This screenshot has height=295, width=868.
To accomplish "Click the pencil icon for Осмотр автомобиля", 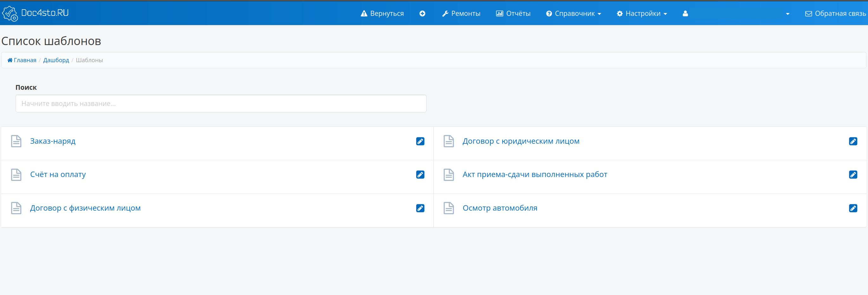I will (x=853, y=208).
